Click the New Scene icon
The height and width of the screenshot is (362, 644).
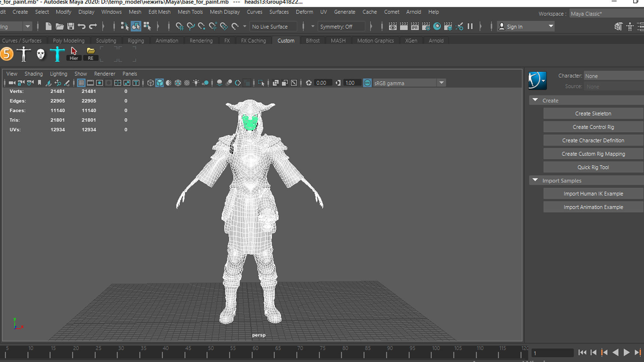[x=48, y=26]
